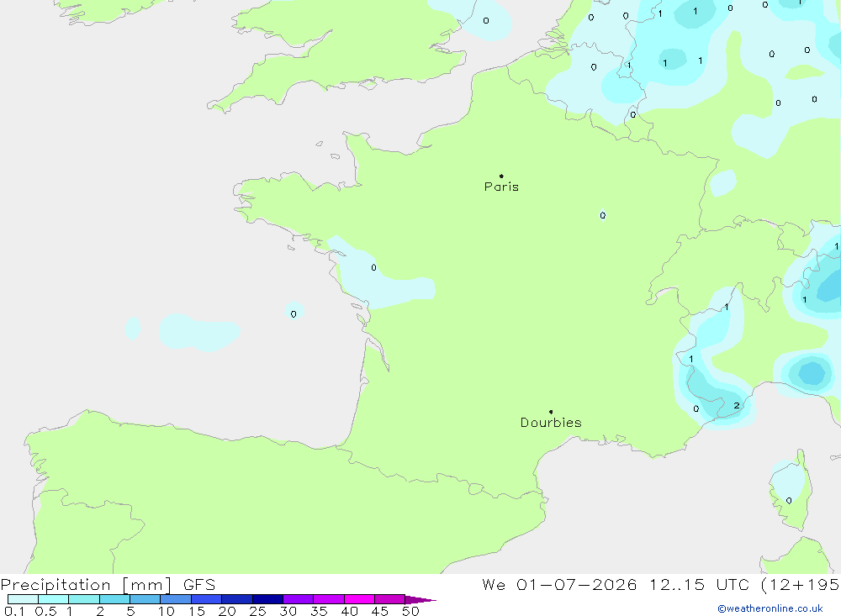The image size is (841, 616).
Task: Select the lightest cyan 0.1 legend swatch
Action: (x=23, y=599)
